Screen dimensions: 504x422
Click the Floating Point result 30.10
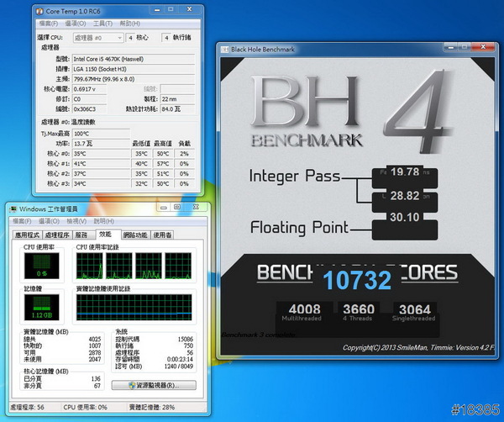coord(405,217)
